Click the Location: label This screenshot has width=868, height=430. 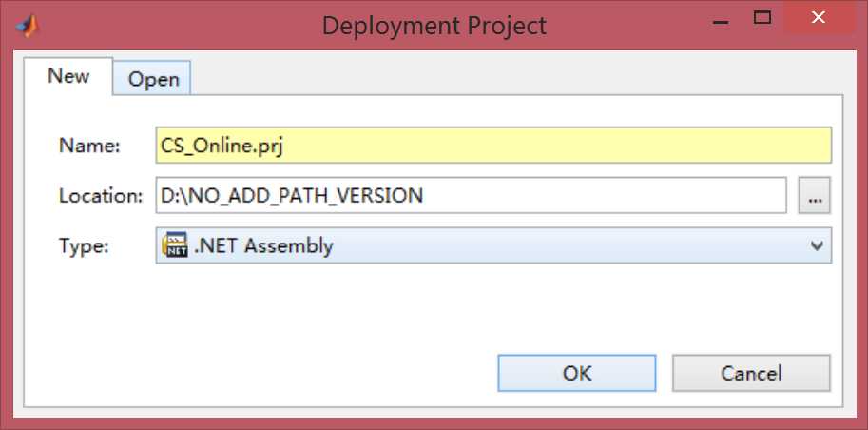(x=102, y=196)
